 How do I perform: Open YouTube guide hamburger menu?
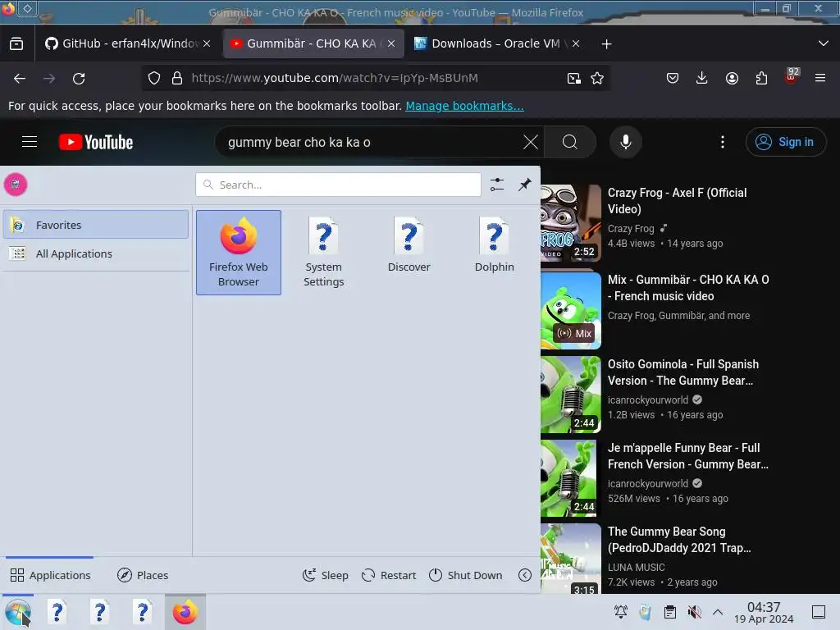(30, 142)
